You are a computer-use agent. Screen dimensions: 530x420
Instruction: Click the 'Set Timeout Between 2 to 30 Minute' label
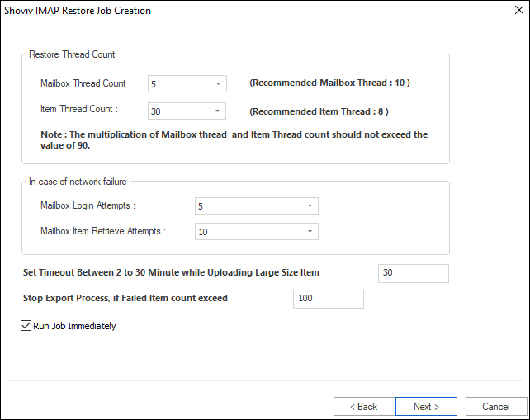[171, 272]
